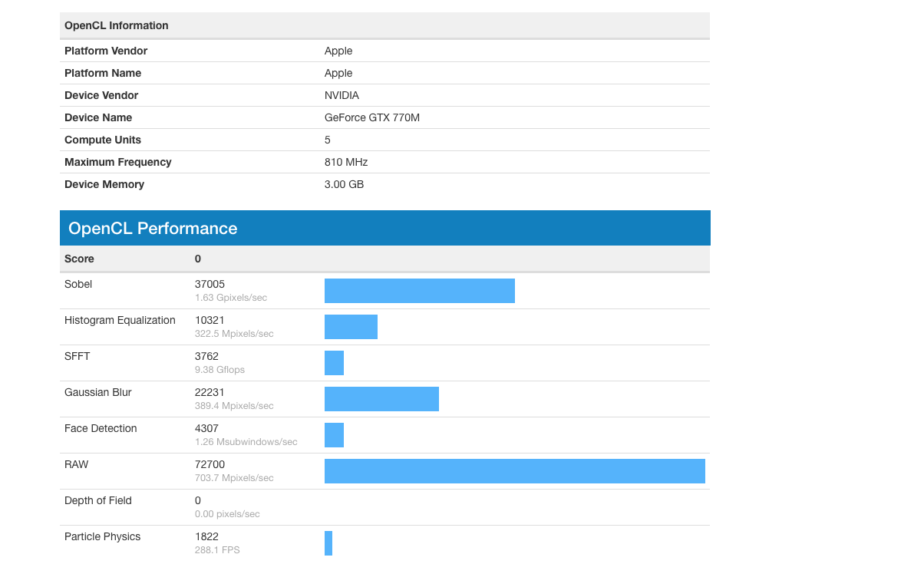
Task: Click the Sobel result bar
Action: pos(420,291)
